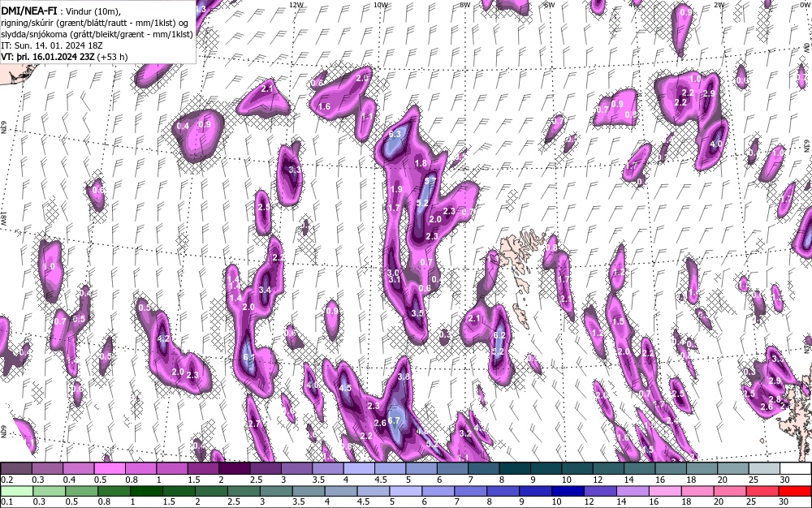
Task: Pick the green-row legend swatch starting at 5
Action: pyautogui.click(x=405, y=491)
